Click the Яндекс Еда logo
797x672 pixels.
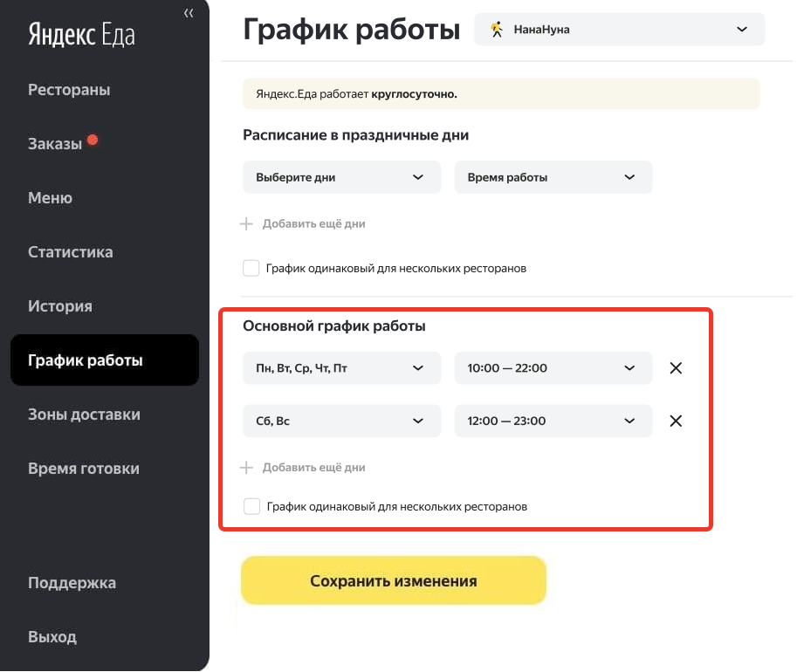pyautogui.click(x=81, y=36)
